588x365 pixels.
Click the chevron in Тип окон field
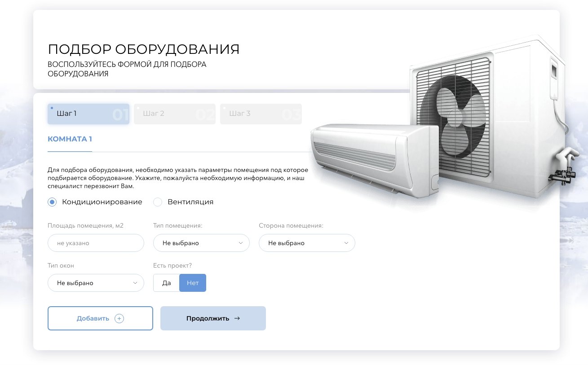tap(135, 283)
